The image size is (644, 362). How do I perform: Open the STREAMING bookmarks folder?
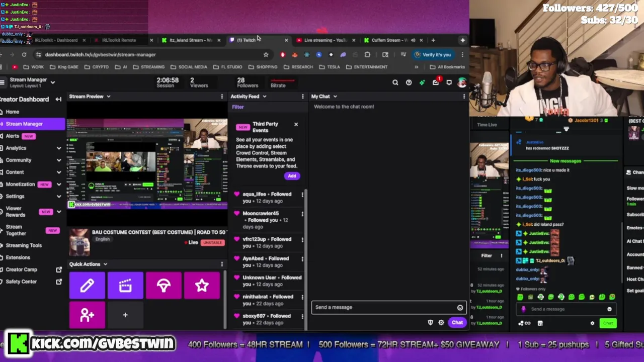[x=149, y=67]
